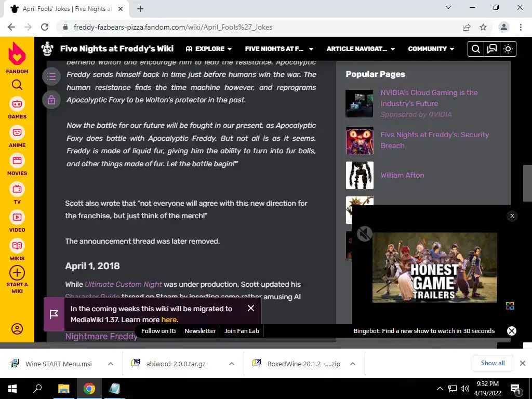Click the Security Breach thumbnail image

coord(360,140)
